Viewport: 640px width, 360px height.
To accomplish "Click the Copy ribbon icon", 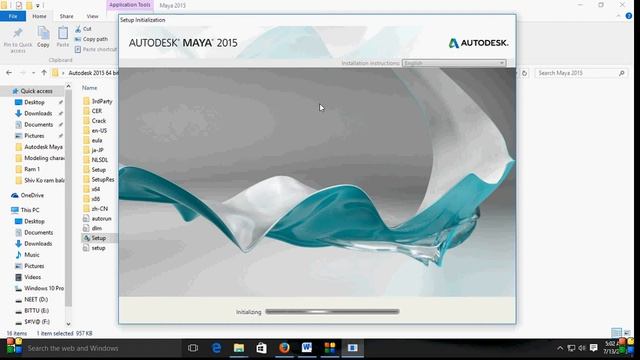I will tap(43, 37).
